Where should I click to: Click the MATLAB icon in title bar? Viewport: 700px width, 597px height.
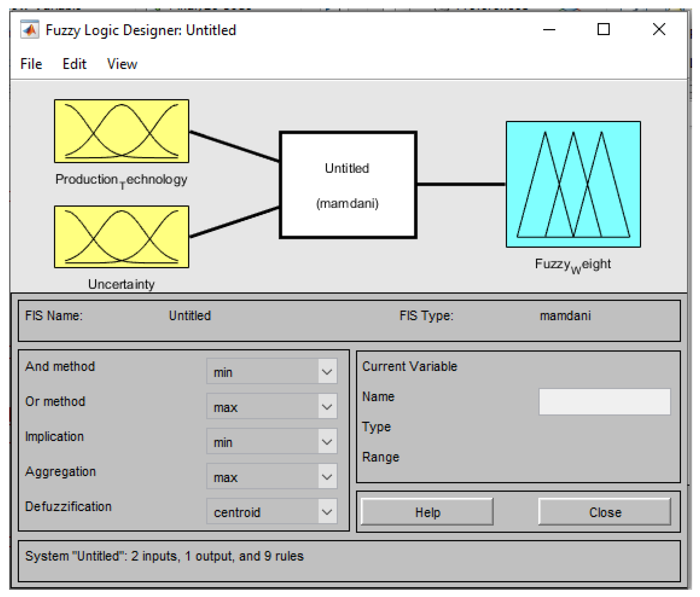click(30, 30)
